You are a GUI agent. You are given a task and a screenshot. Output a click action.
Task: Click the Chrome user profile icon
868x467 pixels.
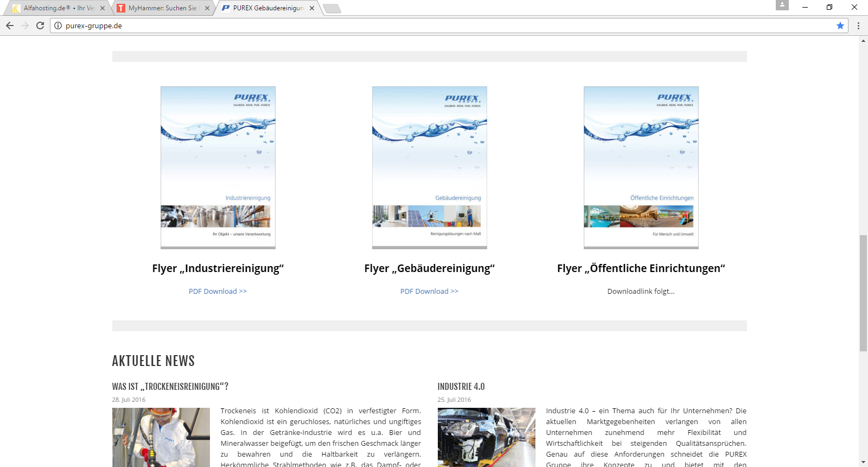click(x=782, y=5)
